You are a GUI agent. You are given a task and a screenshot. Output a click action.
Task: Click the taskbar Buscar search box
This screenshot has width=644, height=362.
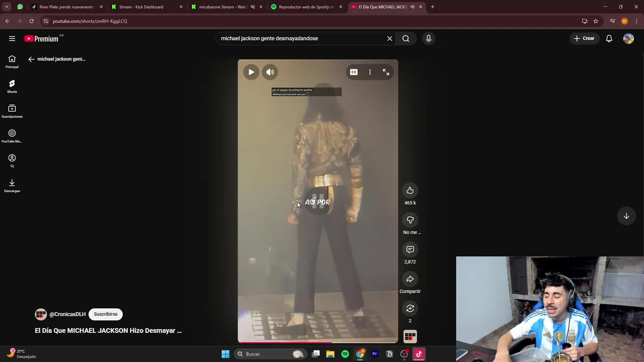point(271,354)
